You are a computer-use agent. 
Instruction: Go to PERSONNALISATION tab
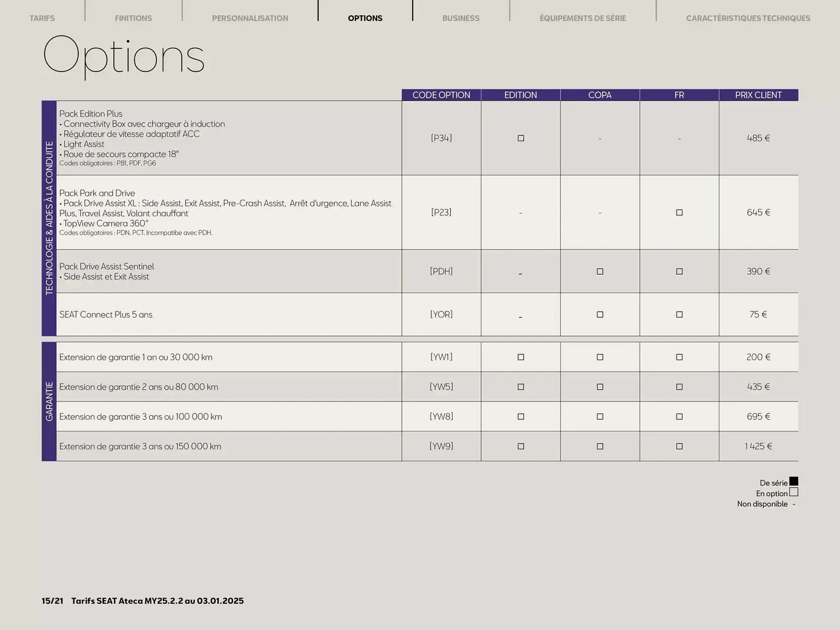(250, 18)
